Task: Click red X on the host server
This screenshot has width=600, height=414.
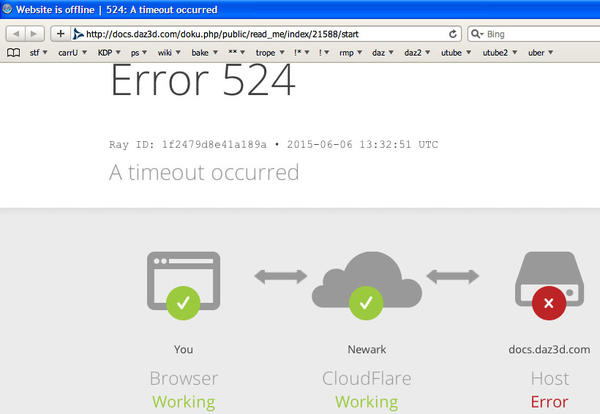Action: (x=549, y=303)
